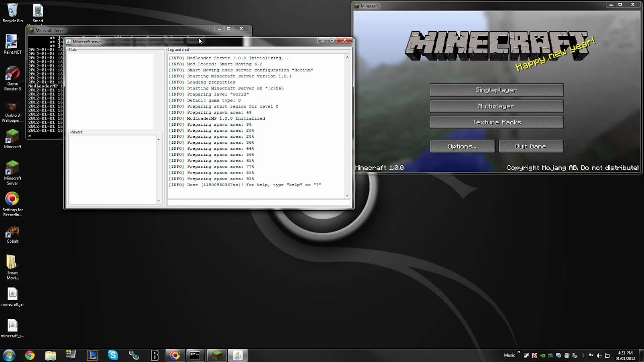This screenshot has height=362, width=644.
Task: Close the Minecraft Server console window
Action: 241,29
